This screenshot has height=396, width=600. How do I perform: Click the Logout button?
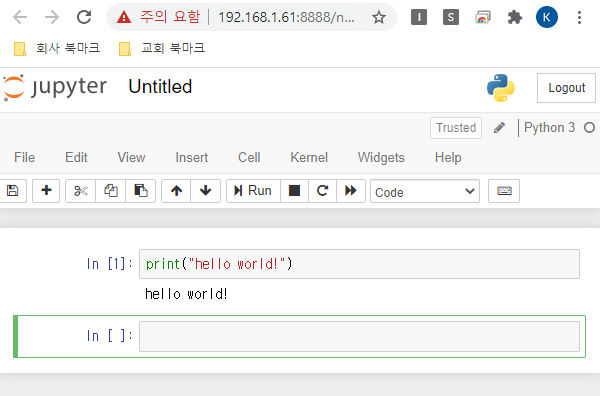click(x=566, y=88)
